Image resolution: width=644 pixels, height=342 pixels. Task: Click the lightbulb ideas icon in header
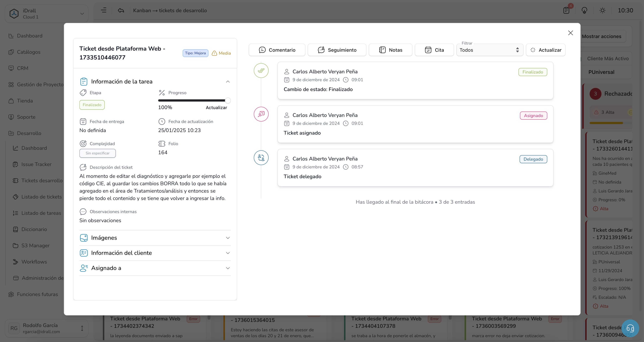[584, 10]
